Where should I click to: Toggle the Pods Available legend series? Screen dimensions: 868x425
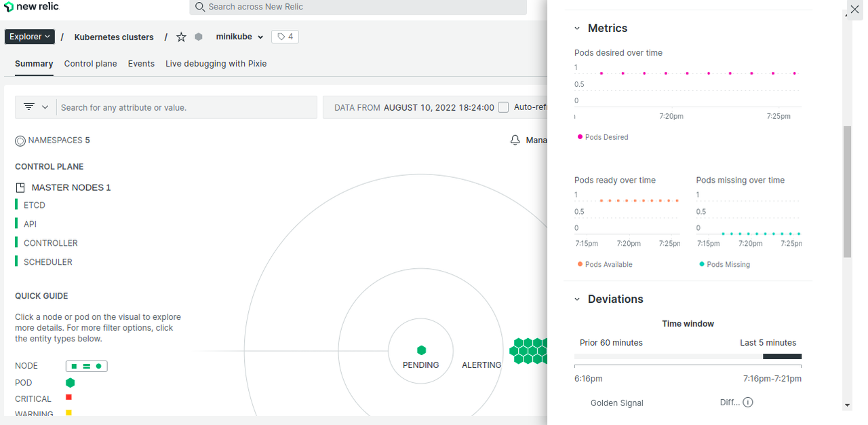pyautogui.click(x=605, y=265)
